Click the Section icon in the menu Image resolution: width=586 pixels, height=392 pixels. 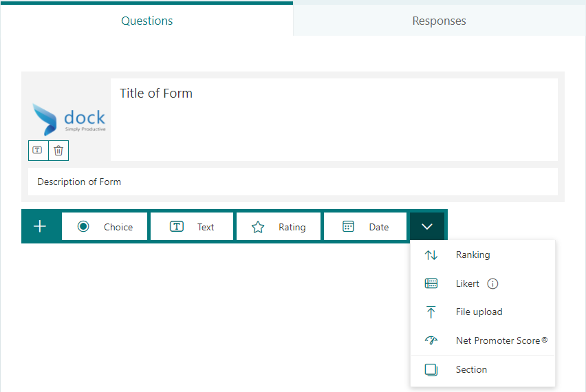[431, 370]
